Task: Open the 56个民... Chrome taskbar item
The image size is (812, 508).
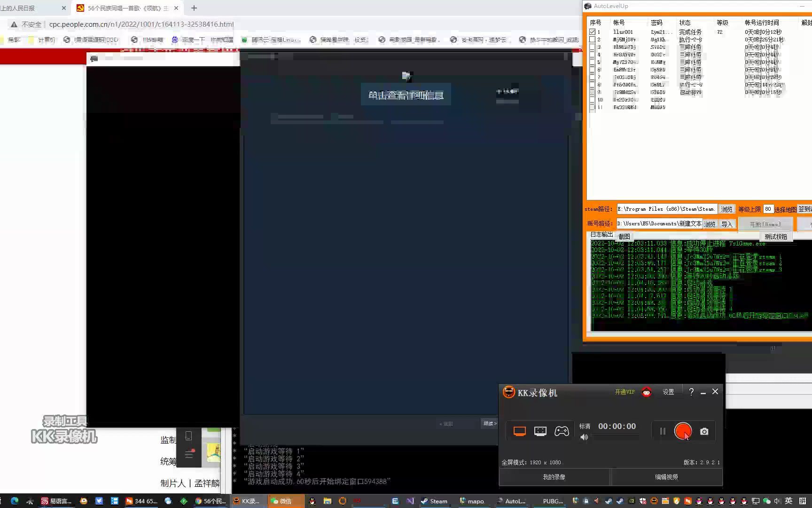Action: coord(211,501)
